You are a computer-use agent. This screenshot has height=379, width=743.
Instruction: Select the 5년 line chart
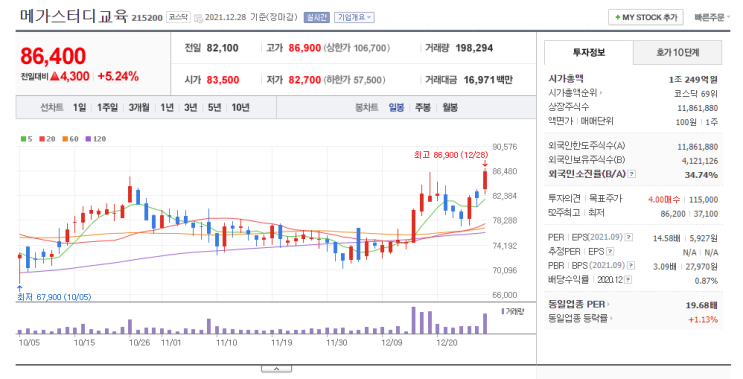pos(214,108)
